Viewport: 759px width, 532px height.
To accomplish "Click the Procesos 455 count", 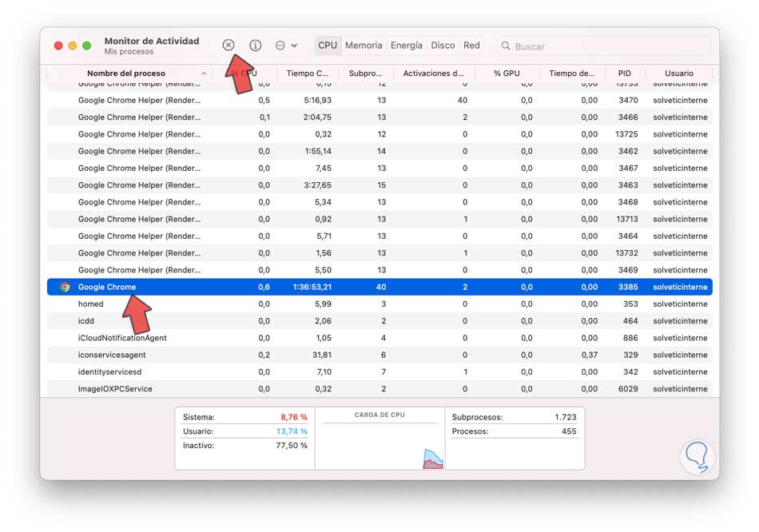I will click(x=569, y=431).
